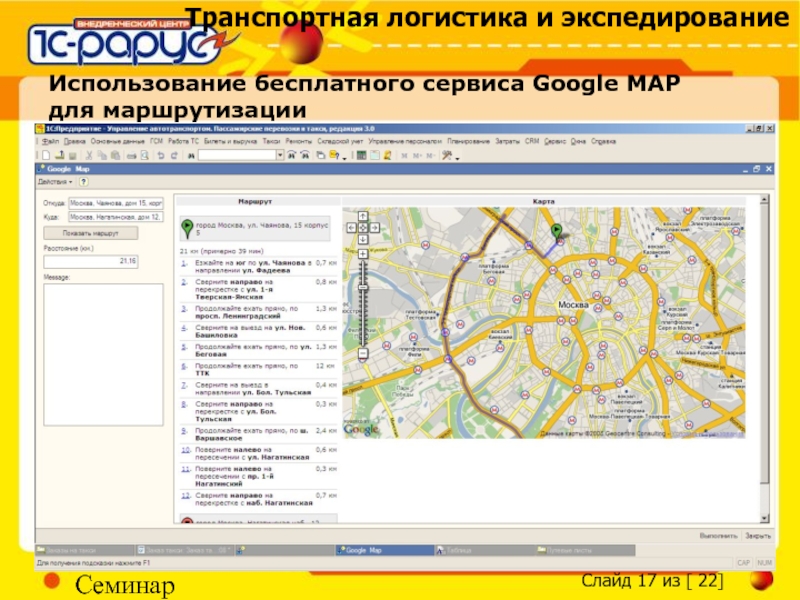Open the Справка menu
The height and width of the screenshot is (600, 800).
(604, 141)
